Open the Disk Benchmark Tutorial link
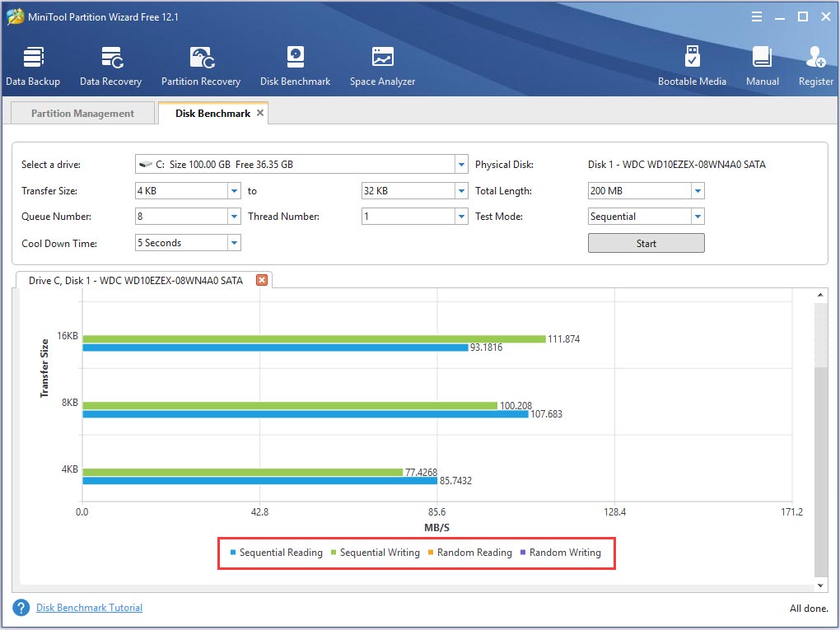The width and height of the screenshot is (840, 630). coord(89,608)
